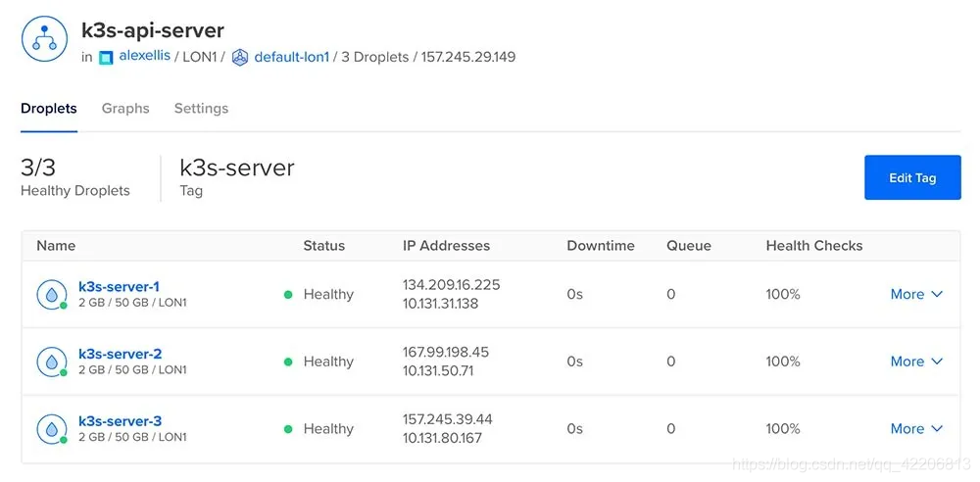Open the default-lon1 VPC link
The image size is (980, 482).
tap(291, 57)
